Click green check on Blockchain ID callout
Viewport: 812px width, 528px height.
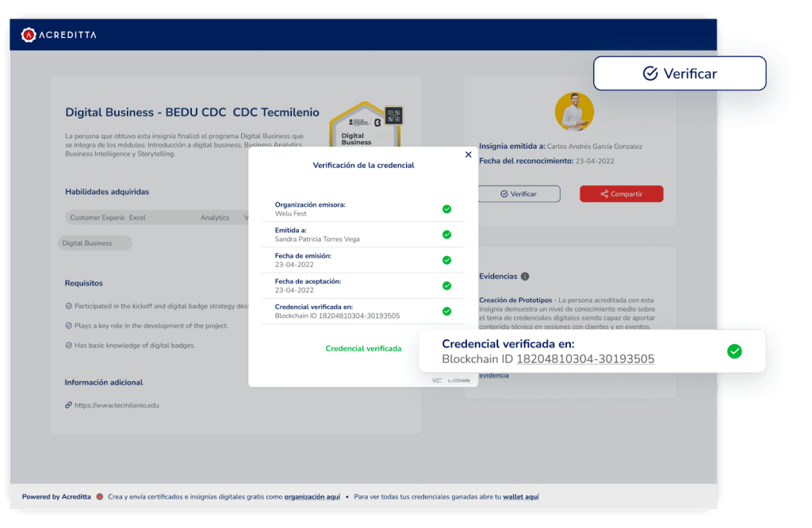click(x=734, y=351)
